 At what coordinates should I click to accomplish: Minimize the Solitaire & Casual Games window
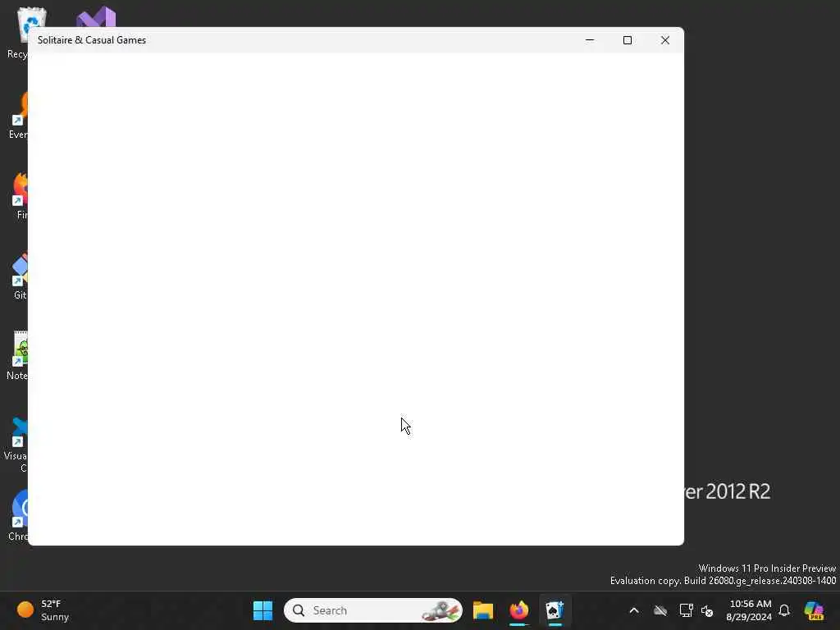589,40
